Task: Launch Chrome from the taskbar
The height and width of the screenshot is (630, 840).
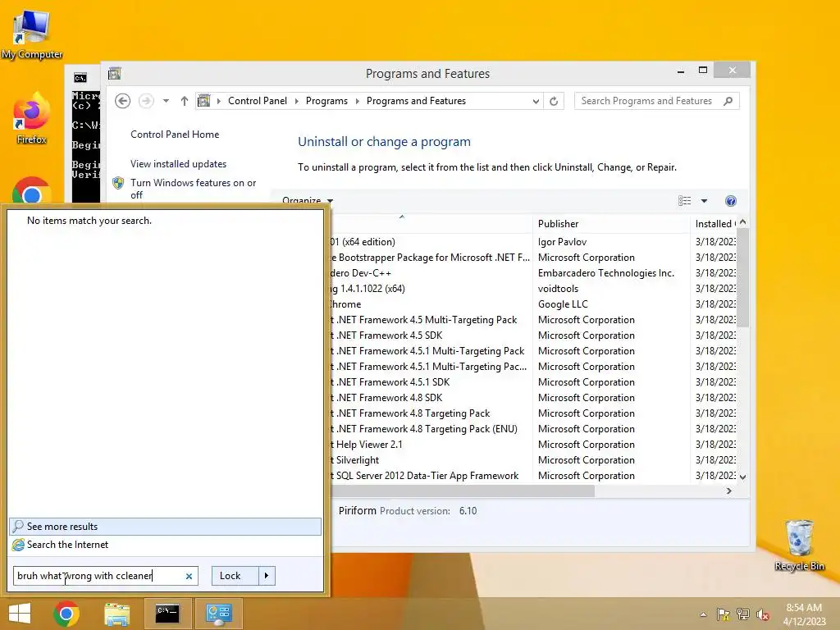Action: (x=66, y=614)
